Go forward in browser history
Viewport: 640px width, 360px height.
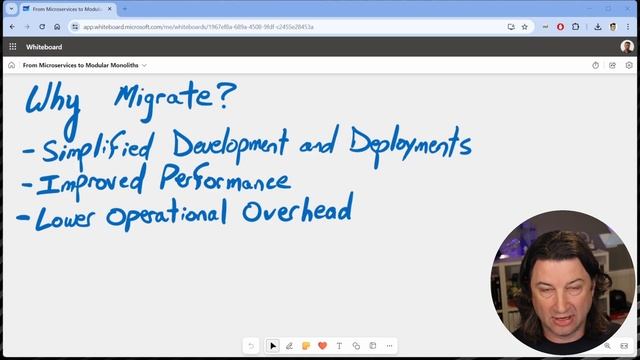click(x=27, y=27)
